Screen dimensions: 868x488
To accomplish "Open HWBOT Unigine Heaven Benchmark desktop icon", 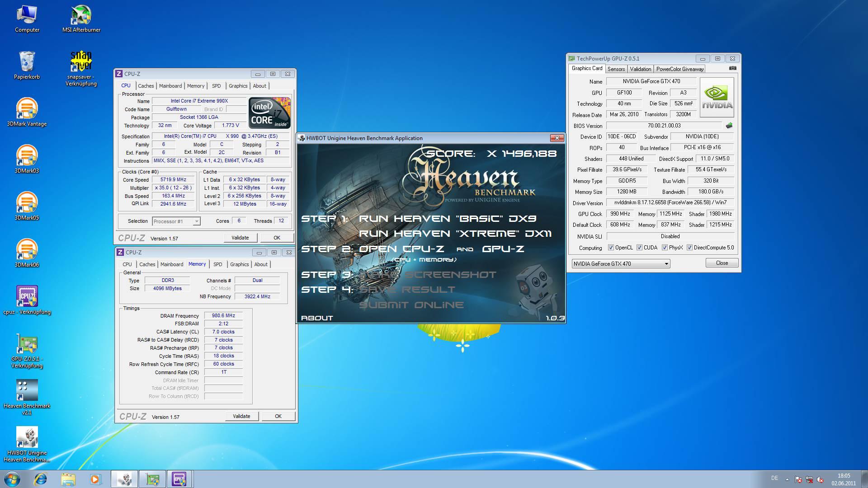I will (27, 445).
